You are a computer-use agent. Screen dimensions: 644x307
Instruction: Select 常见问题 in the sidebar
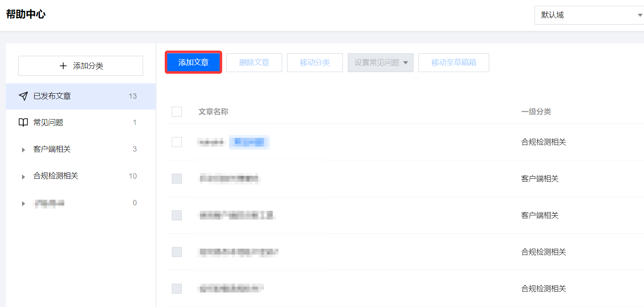point(81,122)
